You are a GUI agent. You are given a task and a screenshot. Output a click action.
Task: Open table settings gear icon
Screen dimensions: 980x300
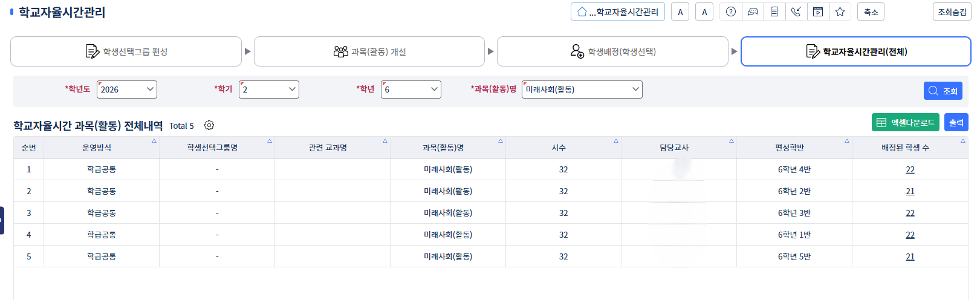click(x=209, y=125)
